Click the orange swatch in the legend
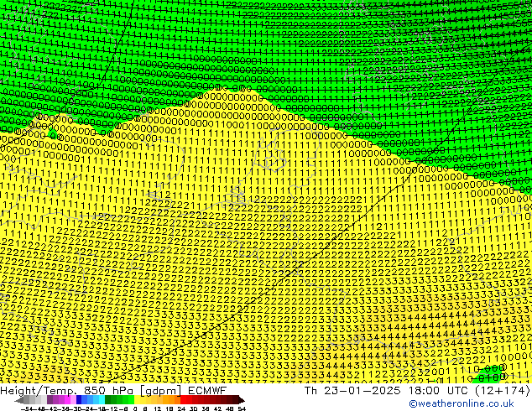Image resolution: width=532 pixels, height=411 pixels. pyautogui.click(x=172, y=400)
